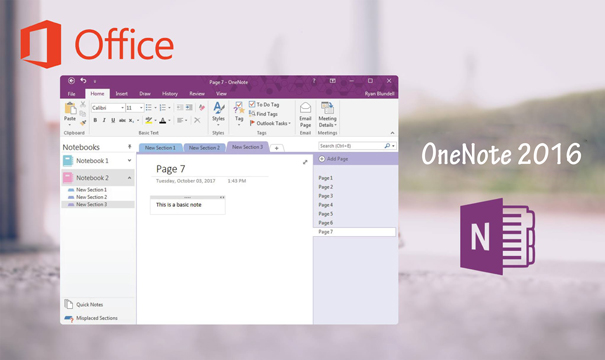Select Page 3 in the page list
Screen dimensions: 605x360
326,196
